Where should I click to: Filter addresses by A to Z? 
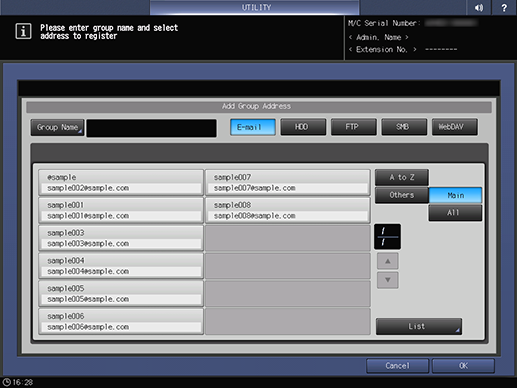(402, 177)
